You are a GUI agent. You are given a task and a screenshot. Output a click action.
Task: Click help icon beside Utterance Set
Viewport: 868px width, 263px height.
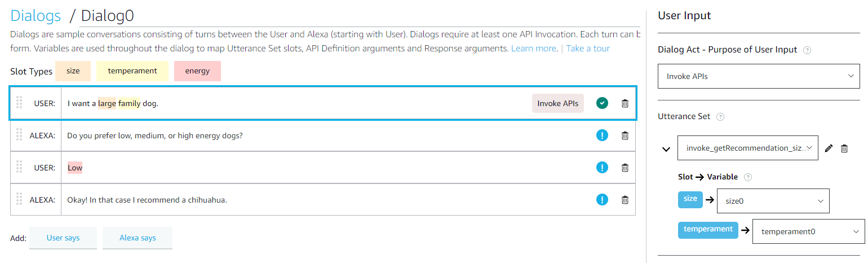coord(720,117)
